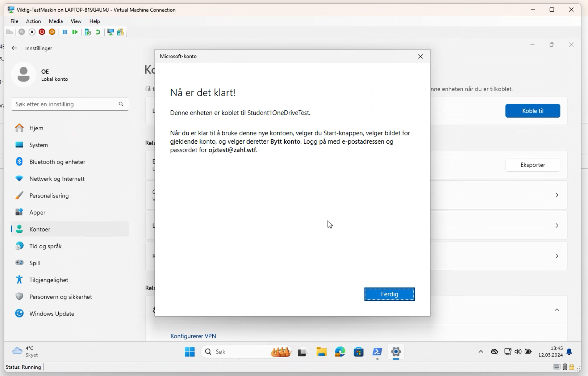Viewport: 588px width, 376px height.
Task: Click the Settings gear taskbar icon
Action: click(396, 352)
